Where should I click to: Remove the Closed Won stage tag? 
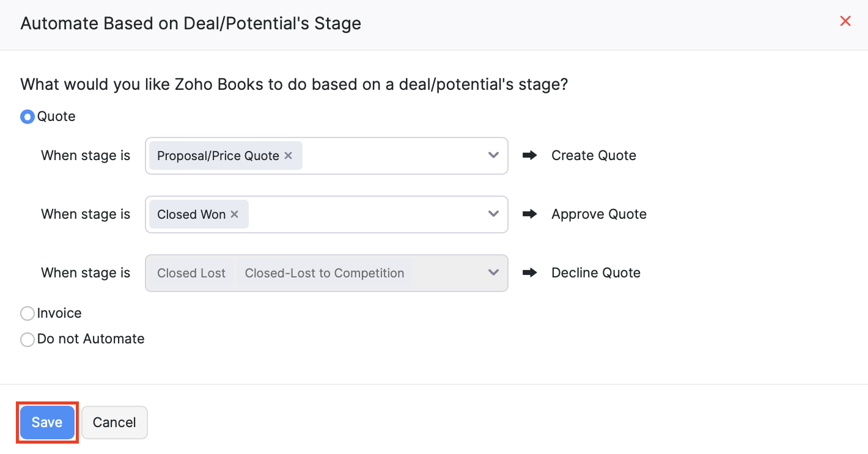(x=234, y=214)
